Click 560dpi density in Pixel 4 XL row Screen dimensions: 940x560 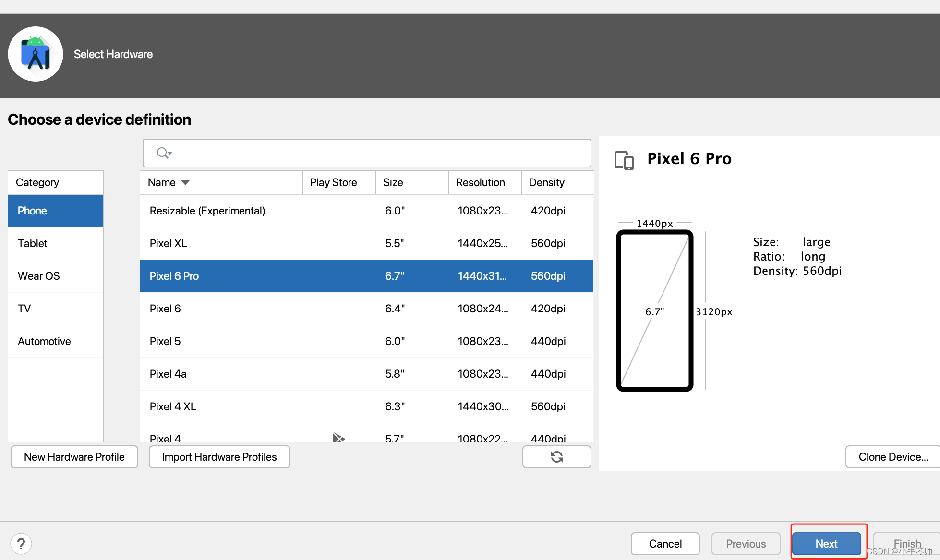(557, 406)
